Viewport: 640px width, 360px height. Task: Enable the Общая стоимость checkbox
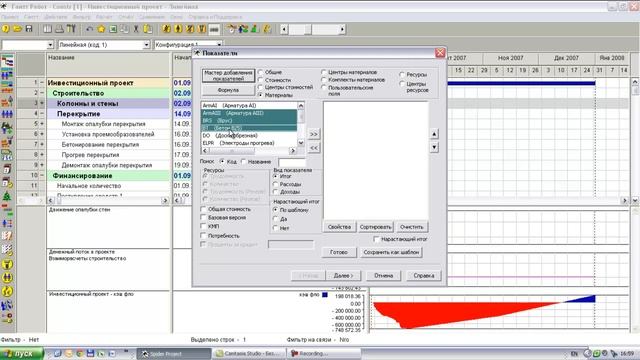tap(203, 209)
